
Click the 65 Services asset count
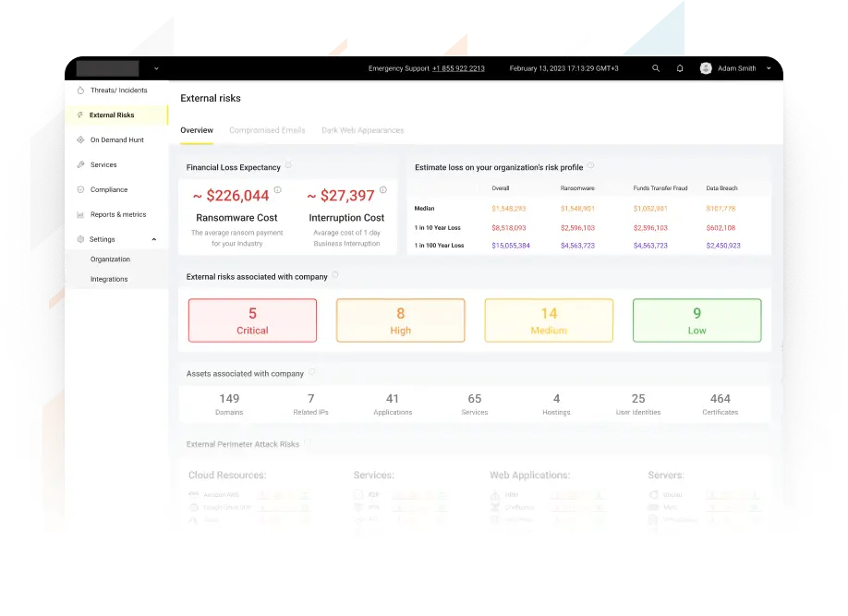[x=475, y=404]
